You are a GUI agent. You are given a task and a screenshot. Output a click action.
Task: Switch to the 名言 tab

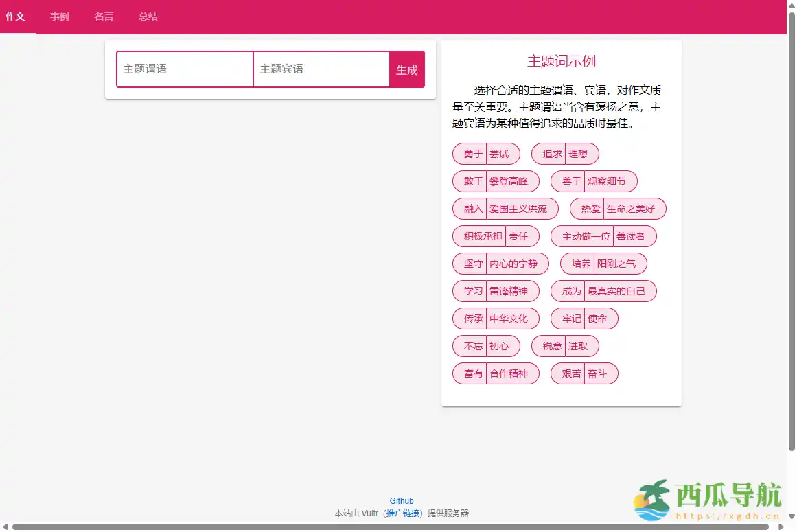104,16
